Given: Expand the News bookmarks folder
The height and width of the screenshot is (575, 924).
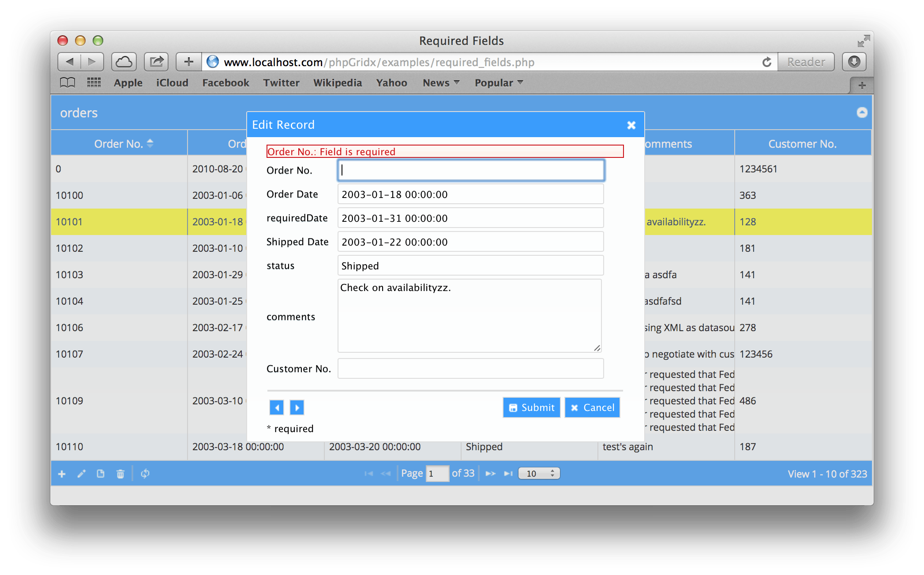Looking at the screenshot, I should (x=441, y=82).
